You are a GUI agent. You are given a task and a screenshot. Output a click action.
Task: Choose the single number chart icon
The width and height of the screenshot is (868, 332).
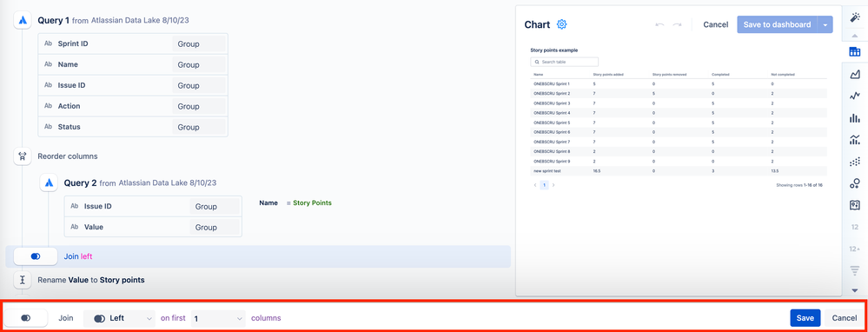pyautogui.click(x=855, y=227)
